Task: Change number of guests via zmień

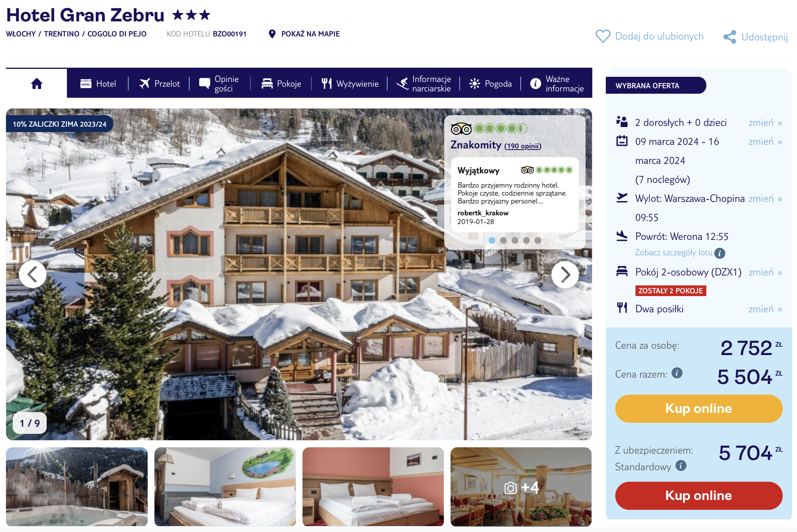Action: click(x=765, y=123)
